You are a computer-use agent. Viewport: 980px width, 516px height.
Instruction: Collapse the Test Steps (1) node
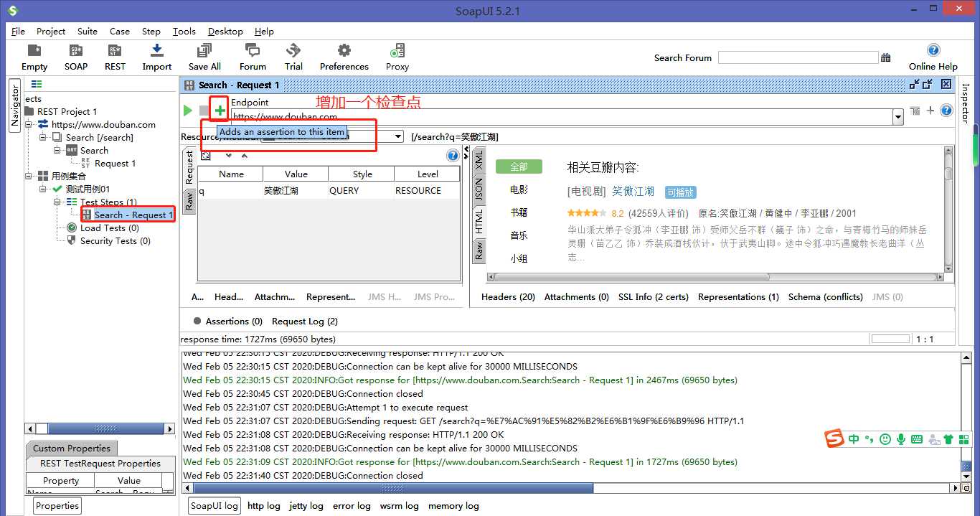point(57,202)
